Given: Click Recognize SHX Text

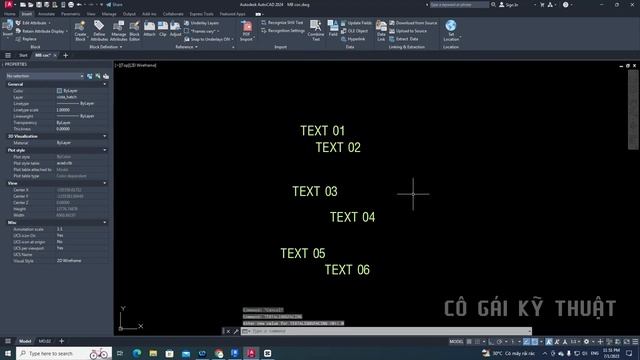Looking at the screenshot, I should tap(282, 22).
